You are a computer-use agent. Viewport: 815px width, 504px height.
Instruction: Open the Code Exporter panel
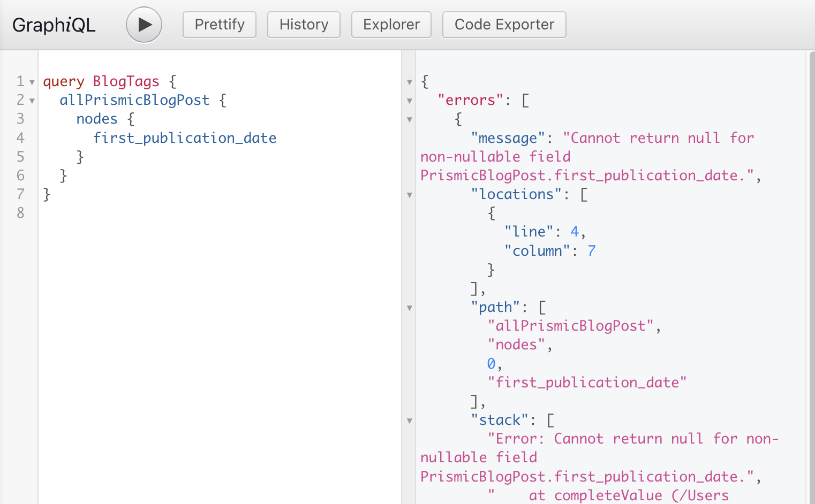coord(504,25)
